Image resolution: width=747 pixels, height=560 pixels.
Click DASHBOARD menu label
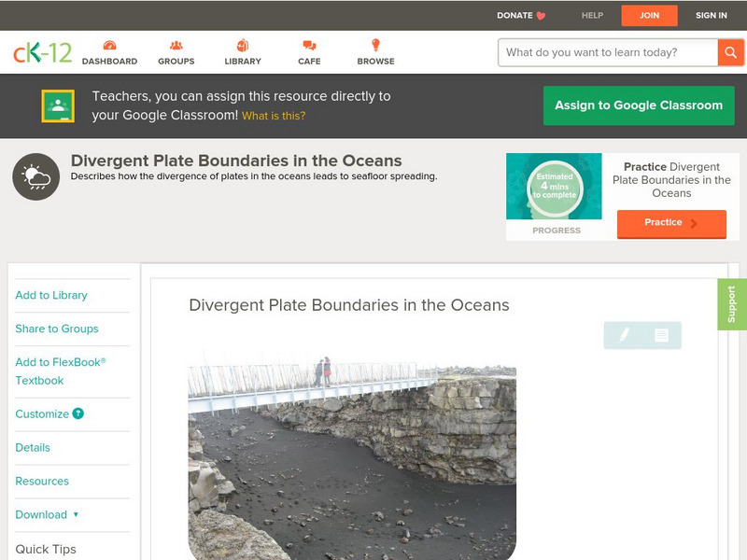pyautogui.click(x=109, y=62)
